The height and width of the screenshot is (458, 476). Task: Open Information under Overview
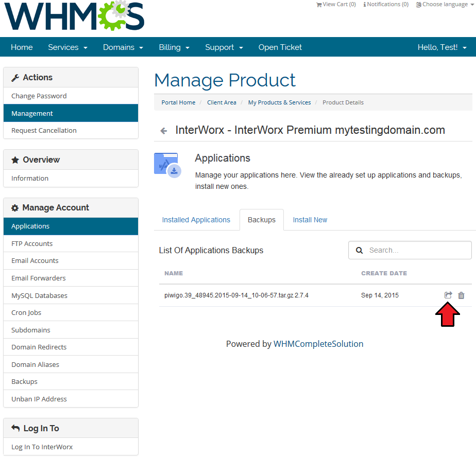pyautogui.click(x=71, y=179)
